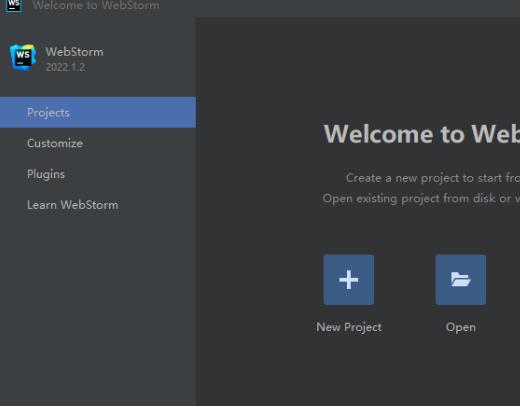Click the WebStorm product name text

[x=74, y=52]
